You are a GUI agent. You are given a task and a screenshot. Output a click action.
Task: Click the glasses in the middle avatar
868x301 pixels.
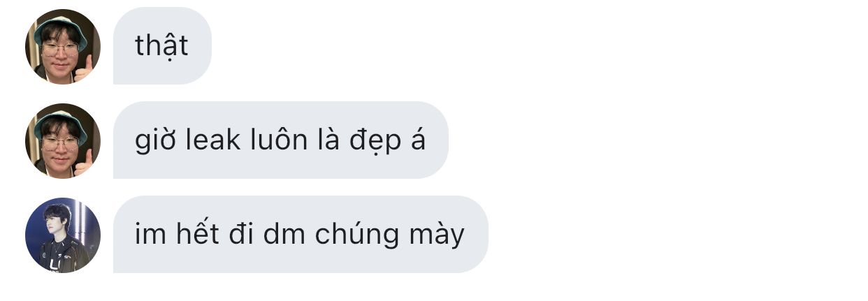click(x=59, y=143)
